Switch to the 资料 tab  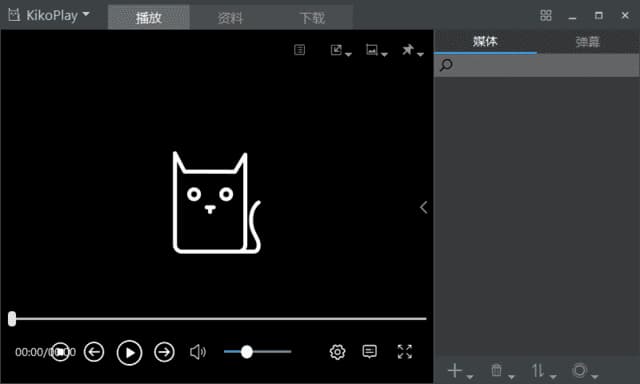click(x=230, y=18)
